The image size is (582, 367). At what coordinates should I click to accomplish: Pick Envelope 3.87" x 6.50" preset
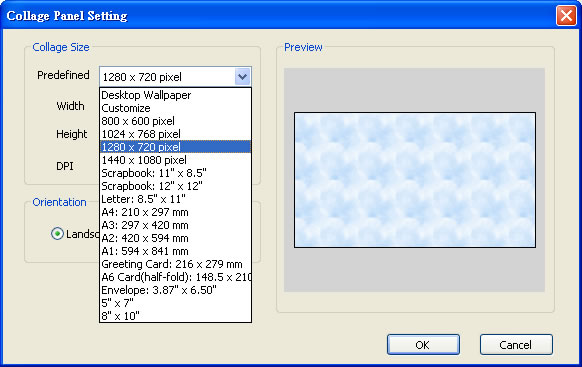click(x=175, y=290)
